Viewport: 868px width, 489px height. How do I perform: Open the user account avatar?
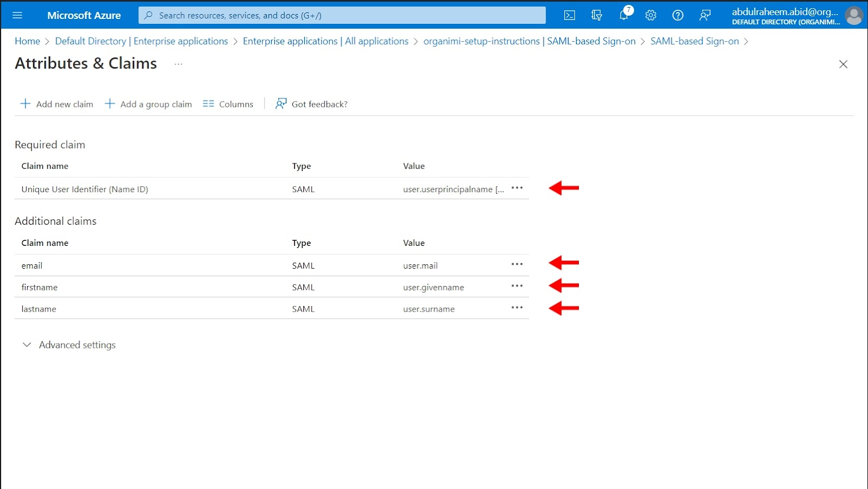click(x=854, y=15)
